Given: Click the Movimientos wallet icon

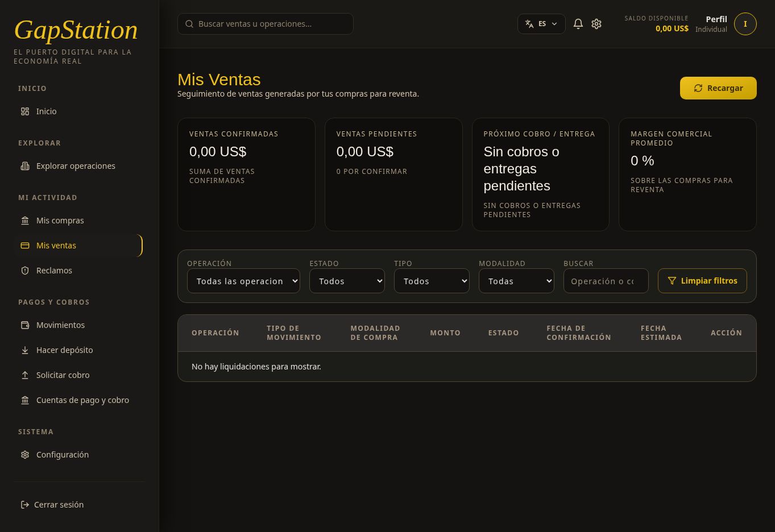Looking at the screenshot, I should (25, 325).
